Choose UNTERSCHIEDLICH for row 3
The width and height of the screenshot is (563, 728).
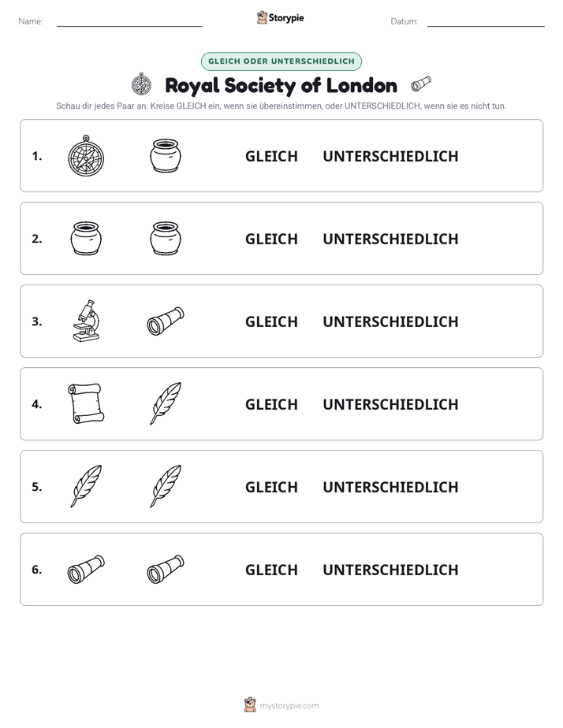click(390, 321)
